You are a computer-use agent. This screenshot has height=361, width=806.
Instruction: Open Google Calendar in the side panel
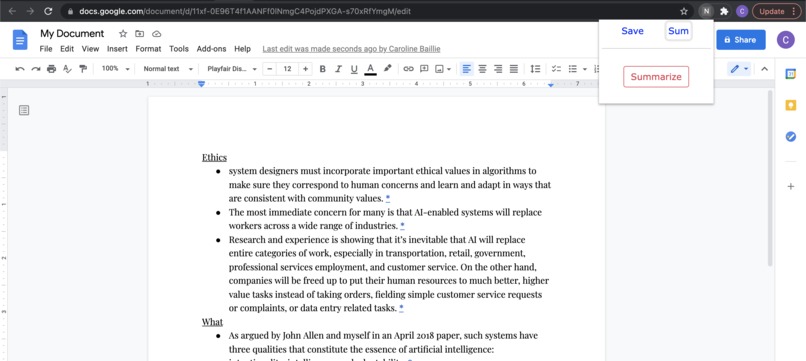791,74
